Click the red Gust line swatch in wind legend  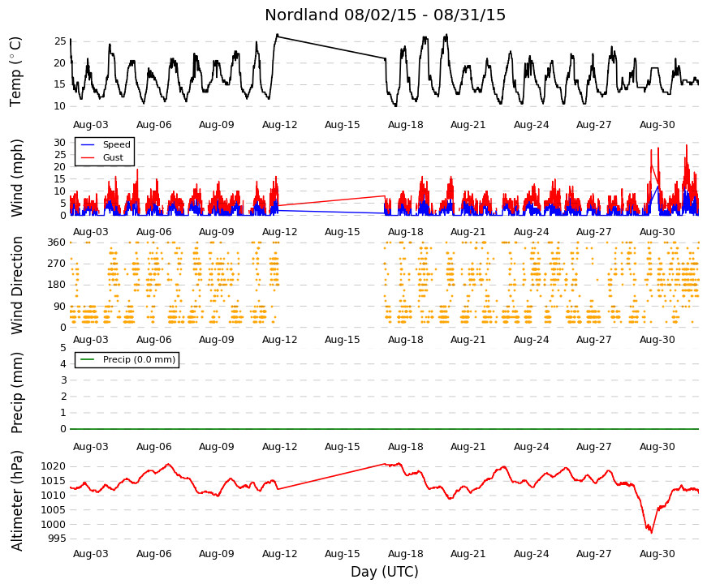pos(88,157)
